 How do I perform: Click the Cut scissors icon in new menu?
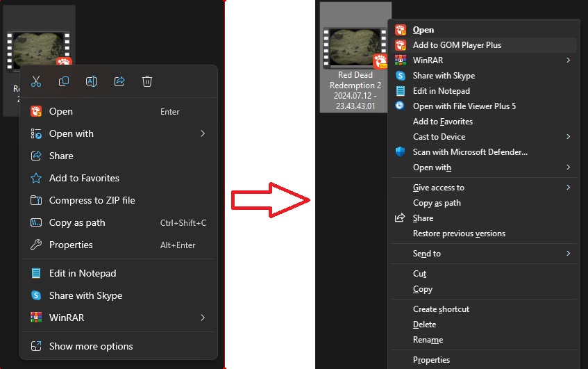[x=36, y=81]
